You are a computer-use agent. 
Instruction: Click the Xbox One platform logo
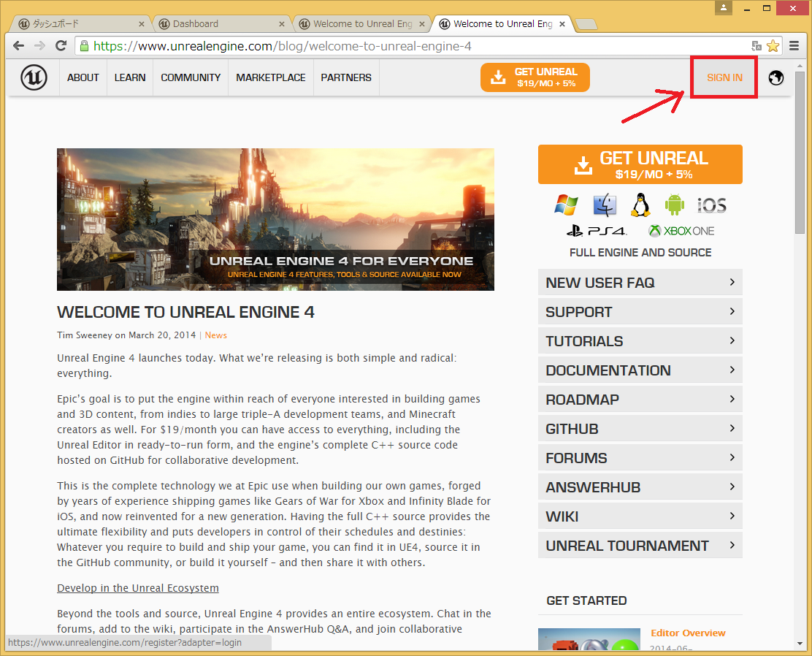[681, 231]
